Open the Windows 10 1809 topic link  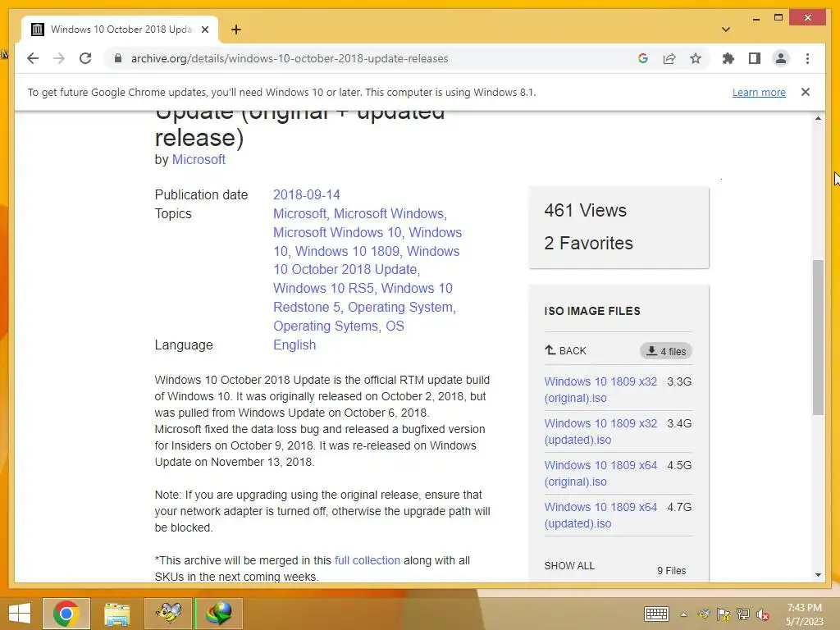347,251
